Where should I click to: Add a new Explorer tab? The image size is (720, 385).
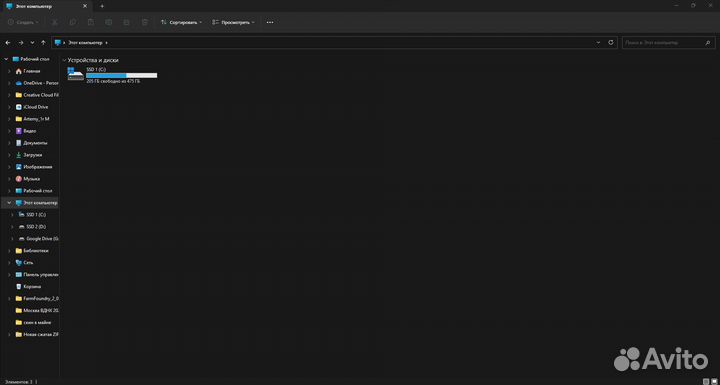pyautogui.click(x=102, y=6)
